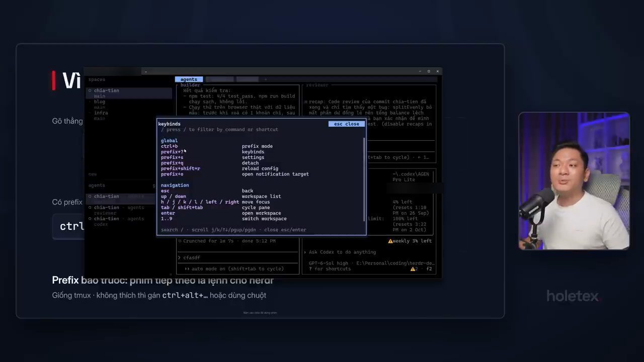The width and height of the screenshot is (644, 362).
Task: Click the keybinds dialog scrollbar
Action: [x=364, y=178]
